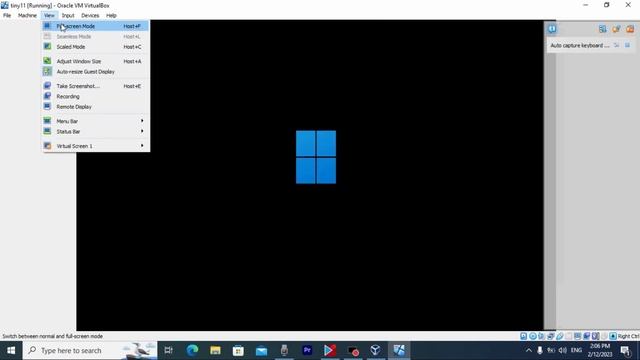Screen dimensions: 640x360
Task: Show hidden system tray icons
Action: [529, 350]
